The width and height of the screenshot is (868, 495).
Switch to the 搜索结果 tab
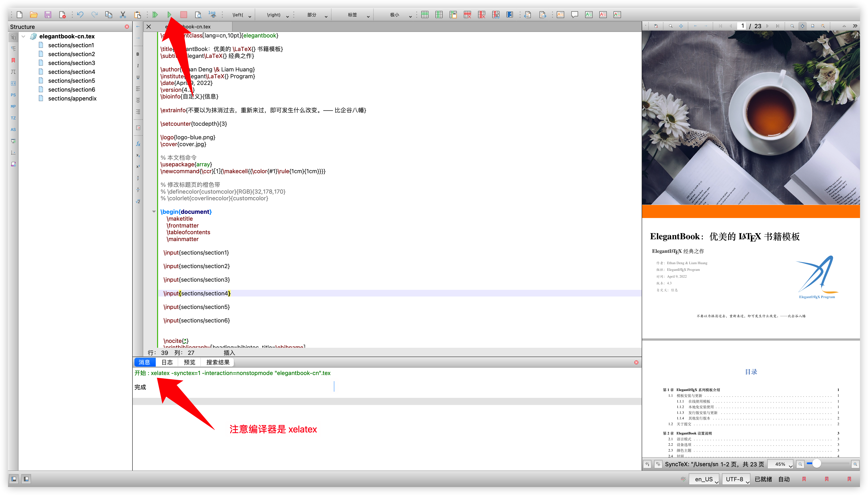(x=218, y=362)
